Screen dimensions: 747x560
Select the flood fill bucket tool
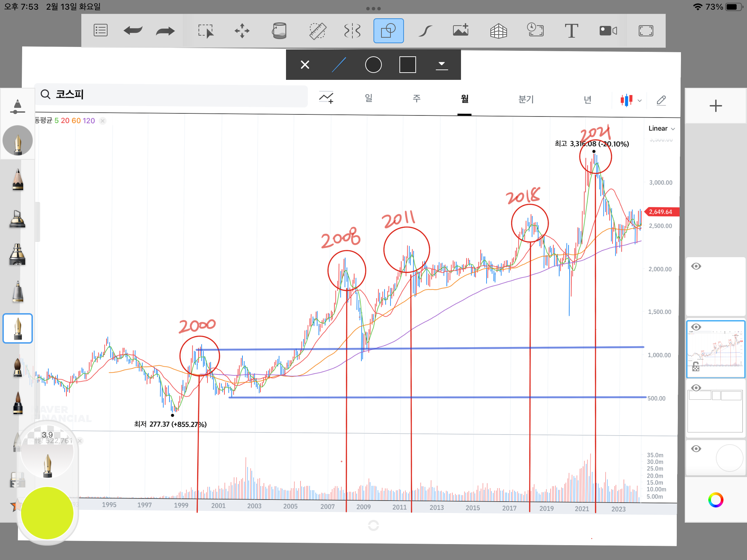pos(279,31)
